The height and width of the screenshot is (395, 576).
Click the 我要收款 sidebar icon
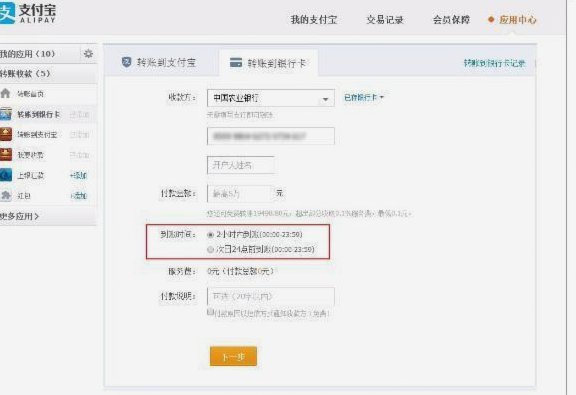(6, 155)
